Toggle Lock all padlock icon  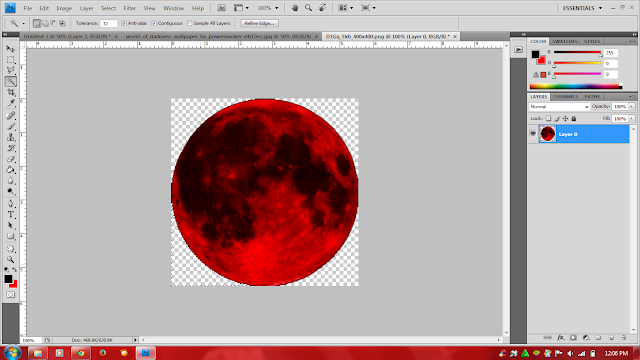click(x=574, y=119)
